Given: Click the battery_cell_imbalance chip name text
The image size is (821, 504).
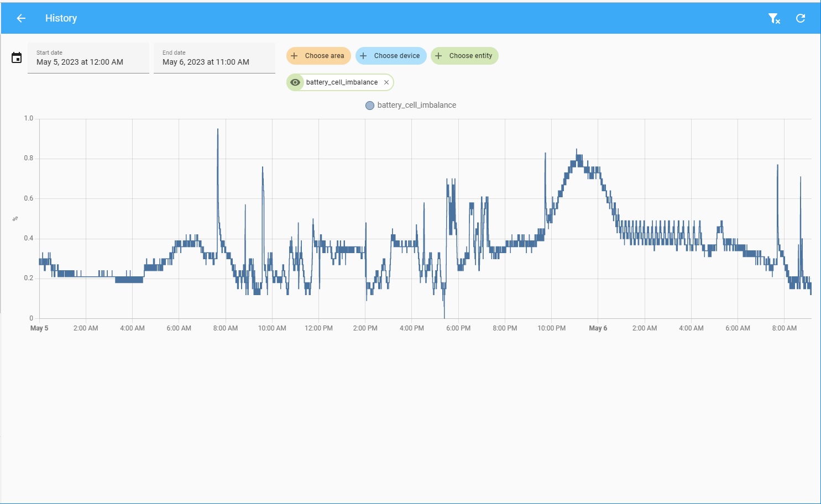Looking at the screenshot, I should tap(342, 82).
